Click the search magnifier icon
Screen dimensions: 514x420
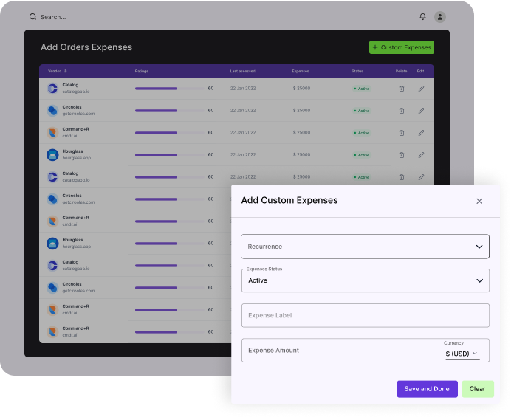point(32,16)
